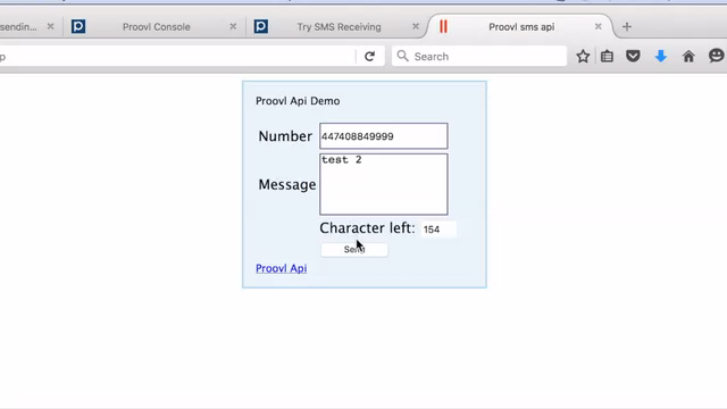Click the Proovl sms api tab favicon

[x=443, y=26]
